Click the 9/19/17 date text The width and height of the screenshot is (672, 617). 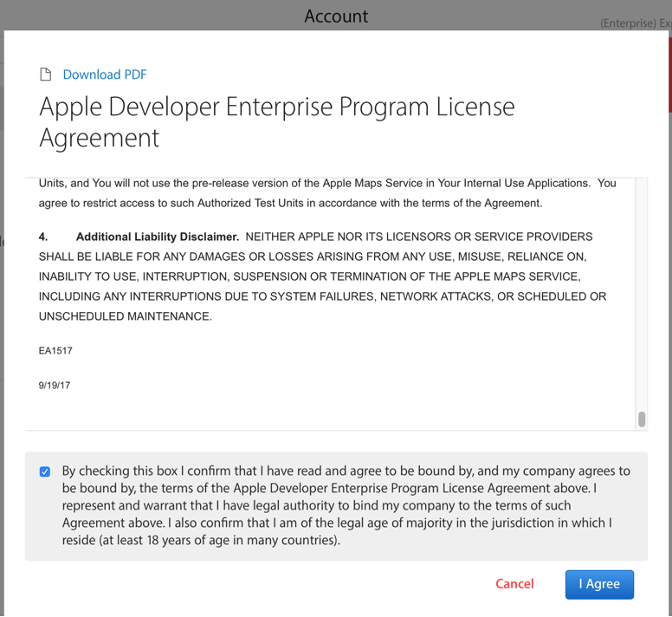click(55, 385)
